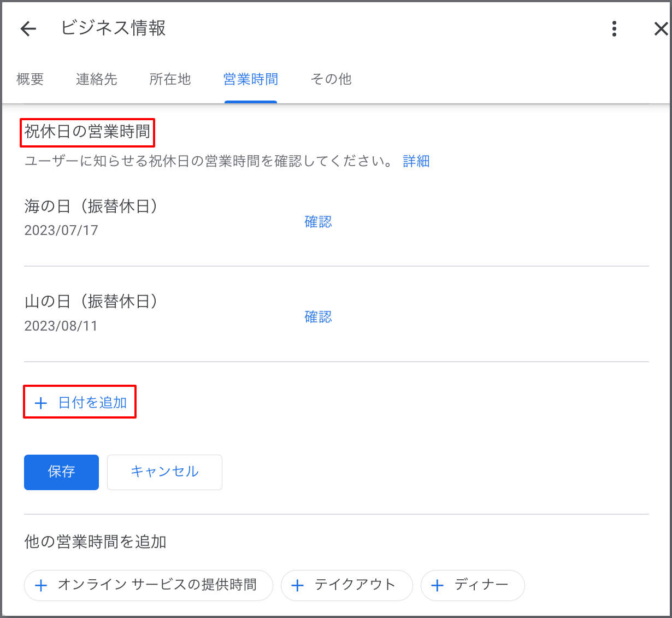Screen dimensions: 672x618
Task: Select the ビジネス情報 title text
Action: pos(113,28)
